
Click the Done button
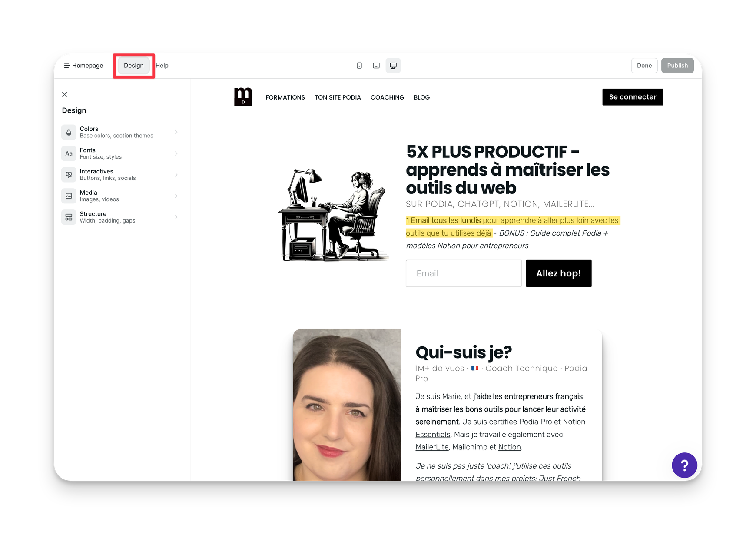(x=644, y=66)
